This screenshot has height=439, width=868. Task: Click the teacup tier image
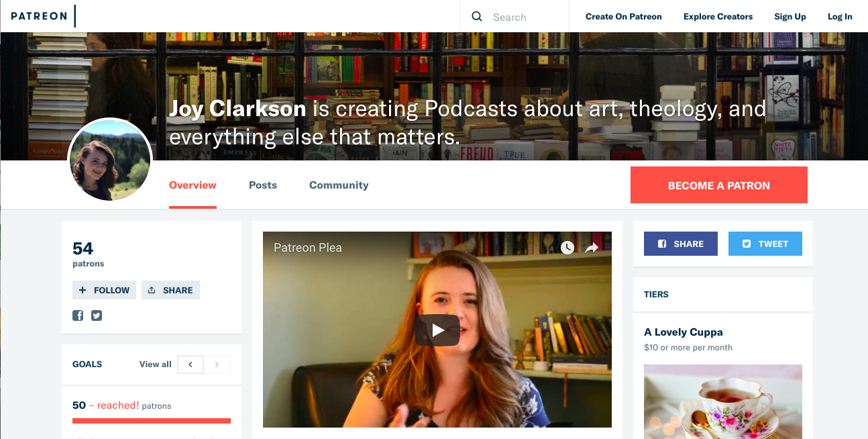(x=723, y=401)
